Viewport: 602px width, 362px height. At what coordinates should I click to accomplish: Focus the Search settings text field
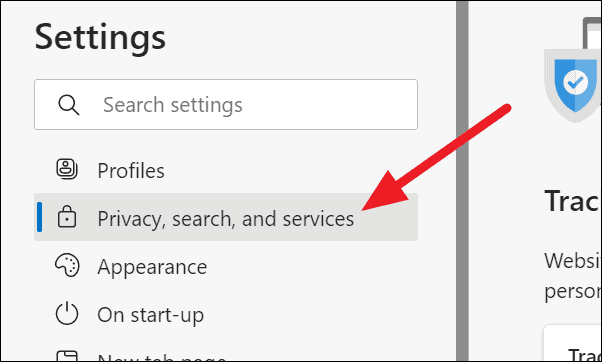[226, 104]
